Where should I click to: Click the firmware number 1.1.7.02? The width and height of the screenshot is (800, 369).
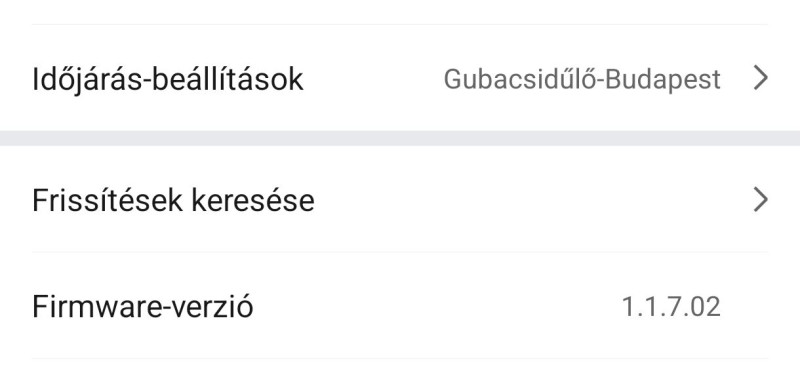point(671,307)
